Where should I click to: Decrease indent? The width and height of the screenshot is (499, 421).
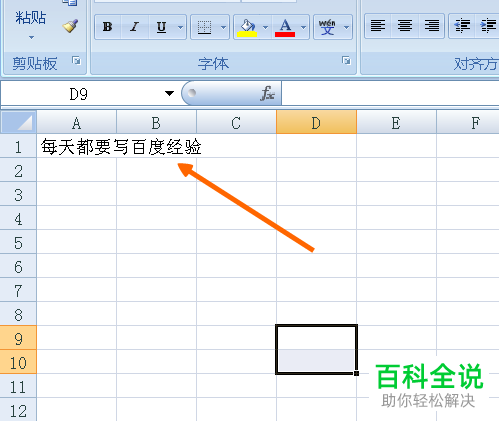[462, 26]
